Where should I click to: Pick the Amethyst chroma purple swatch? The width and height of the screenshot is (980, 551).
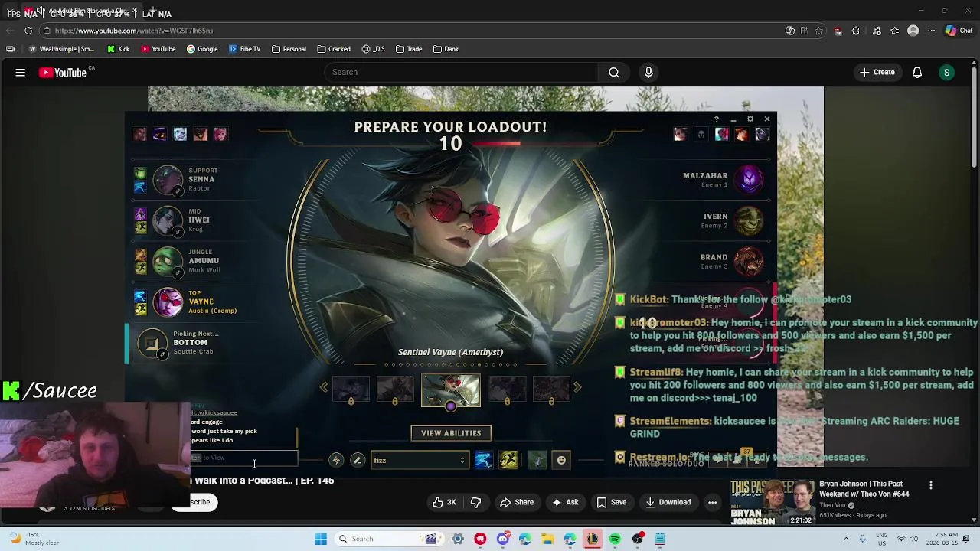pyautogui.click(x=451, y=406)
